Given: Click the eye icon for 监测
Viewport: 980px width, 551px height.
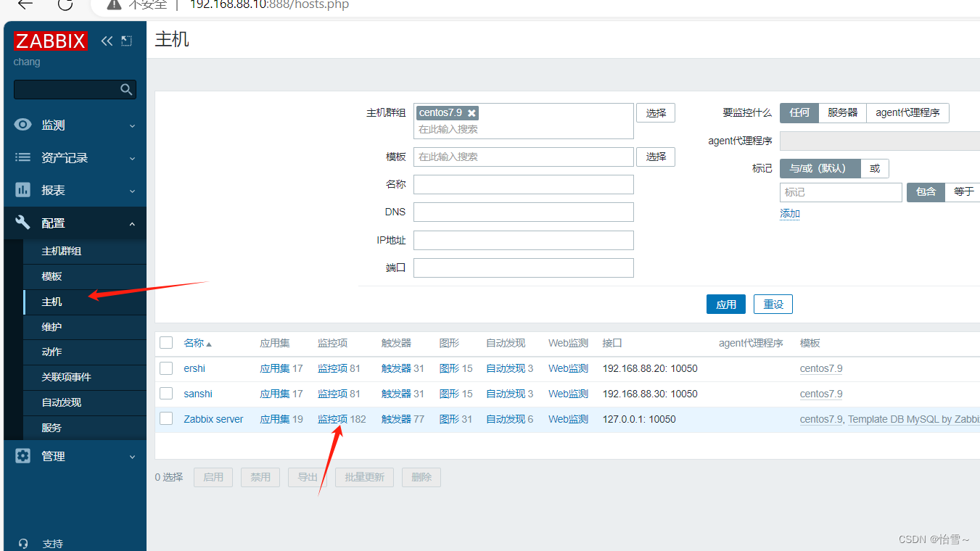Looking at the screenshot, I should coord(23,125).
